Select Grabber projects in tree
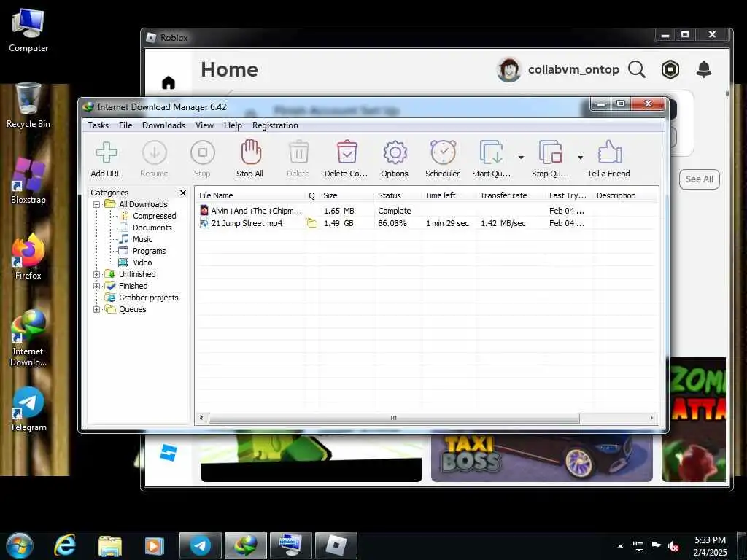The width and height of the screenshot is (747, 560). pyautogui.click(x=148, y=297)
